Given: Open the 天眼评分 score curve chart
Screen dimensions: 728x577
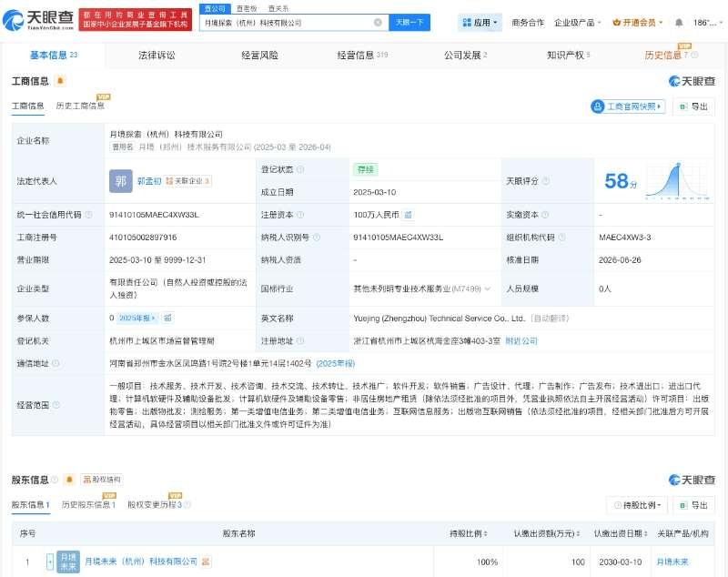Looking at the screenshot, I should [x=678, y=180].
